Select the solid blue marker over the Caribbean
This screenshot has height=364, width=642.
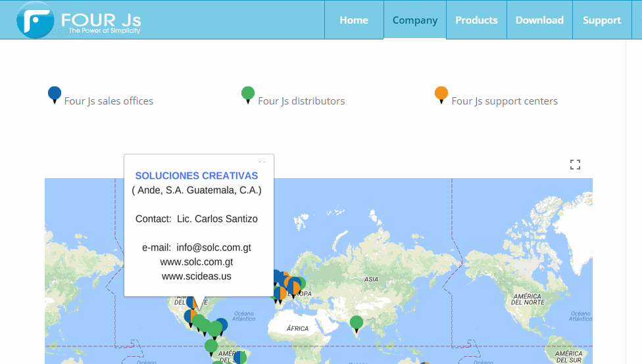(222, 326)
